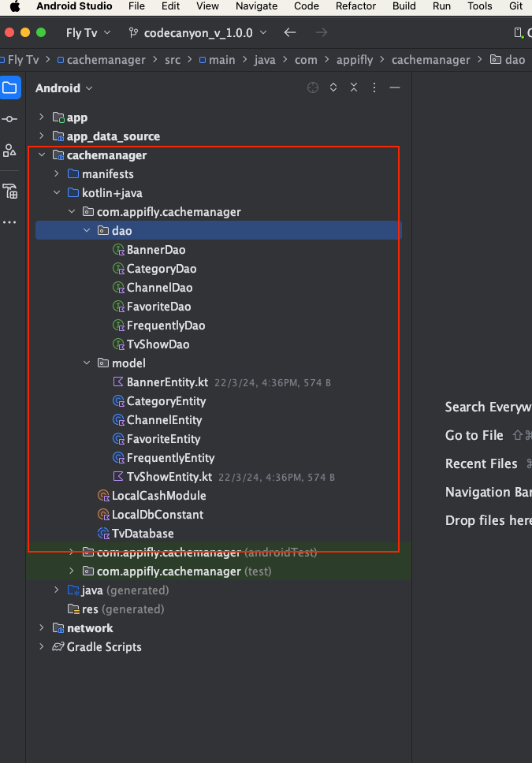Expand the network module

coord(43,628)
